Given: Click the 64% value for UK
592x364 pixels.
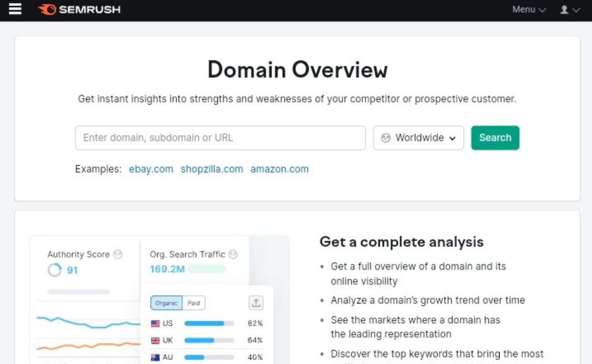Looking at the screenshot, I should [x=255, y=340].
